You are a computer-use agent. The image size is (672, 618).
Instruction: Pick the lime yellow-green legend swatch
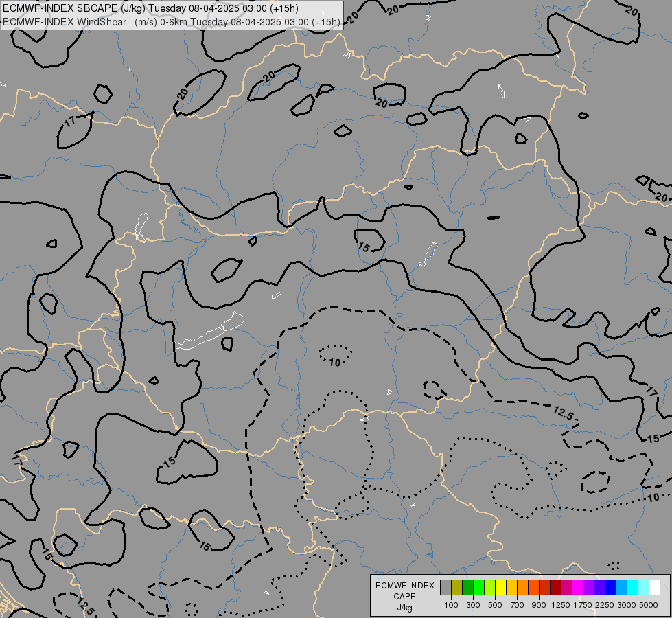(x=489, y=587)
